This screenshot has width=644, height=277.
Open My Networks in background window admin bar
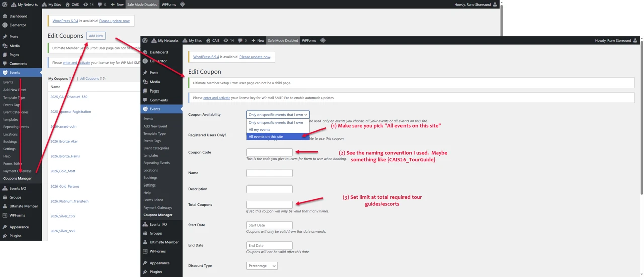24,4
